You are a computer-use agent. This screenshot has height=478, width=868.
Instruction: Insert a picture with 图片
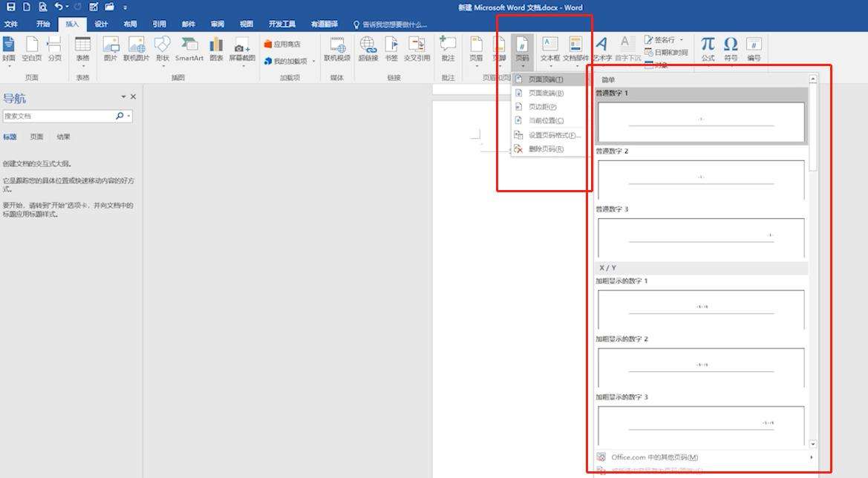[111, 50]
